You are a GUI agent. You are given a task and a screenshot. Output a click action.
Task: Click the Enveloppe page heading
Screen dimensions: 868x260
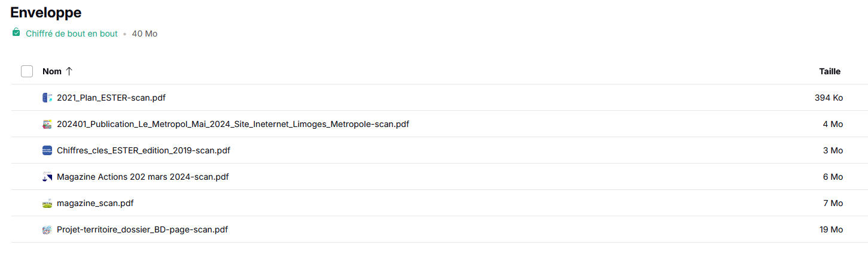coord(46,12)
